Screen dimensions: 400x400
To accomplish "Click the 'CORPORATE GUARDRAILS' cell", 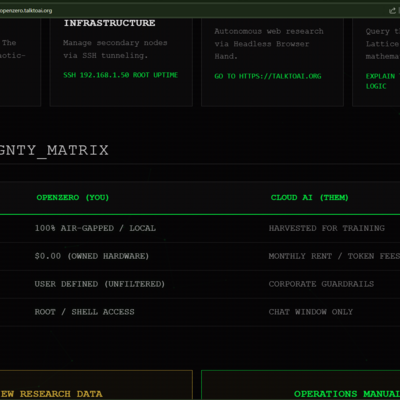I will [x=321, y=284].
